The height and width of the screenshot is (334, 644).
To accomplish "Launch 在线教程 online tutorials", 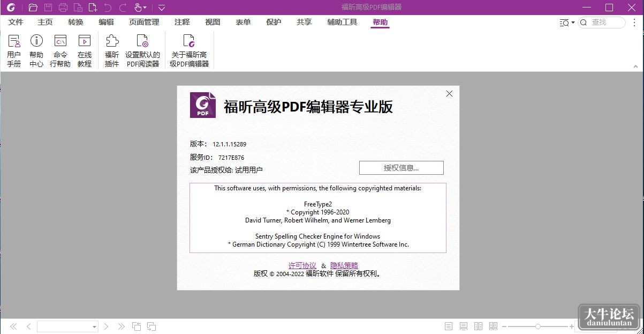I will click(x=85, y=51).
